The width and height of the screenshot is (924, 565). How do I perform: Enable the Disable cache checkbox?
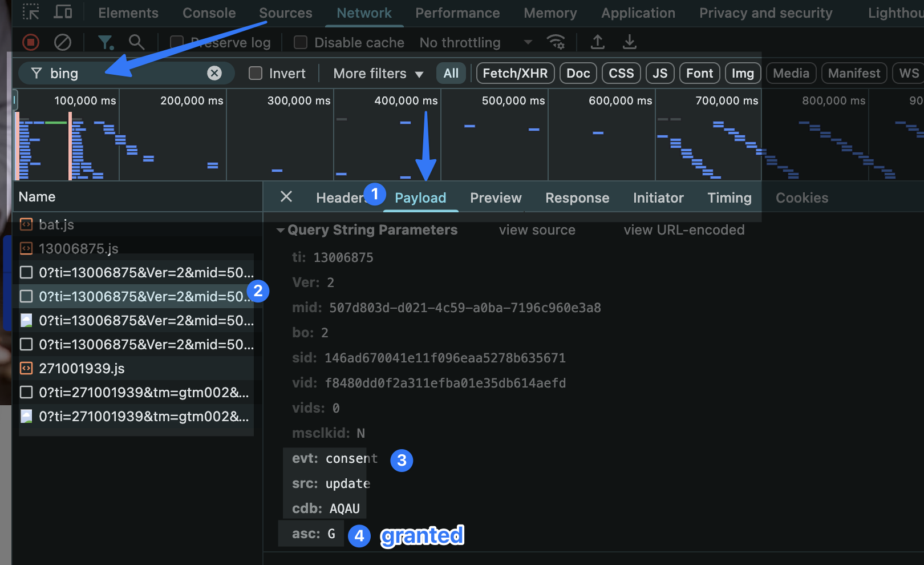click(301, 43)
